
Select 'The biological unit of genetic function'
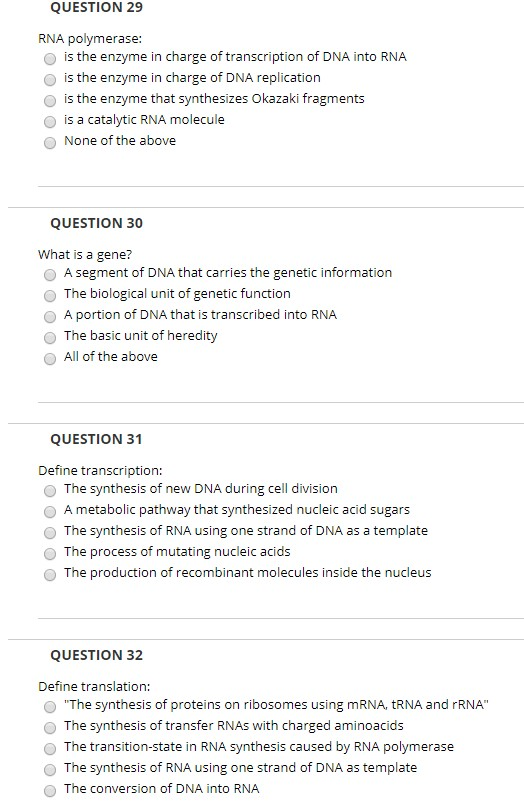pyautogui.click(x=50, y=296)
